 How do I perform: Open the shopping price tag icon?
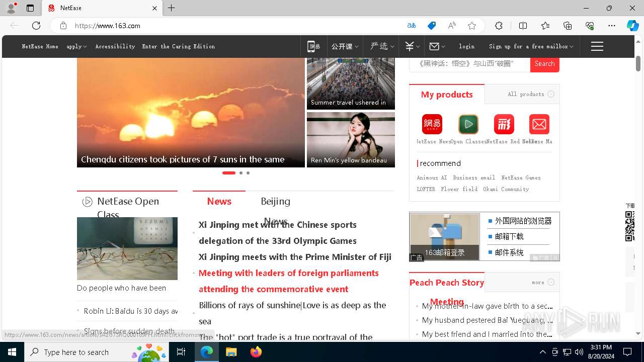[x=432, y=26]
